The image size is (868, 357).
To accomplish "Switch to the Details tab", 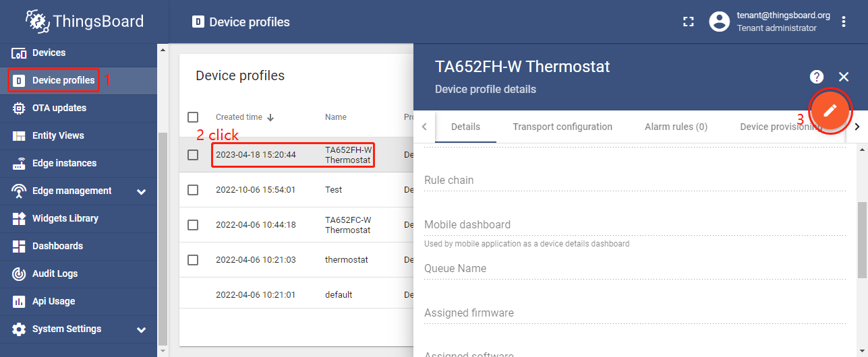I will pyautogui.click(x=465, y=127).
